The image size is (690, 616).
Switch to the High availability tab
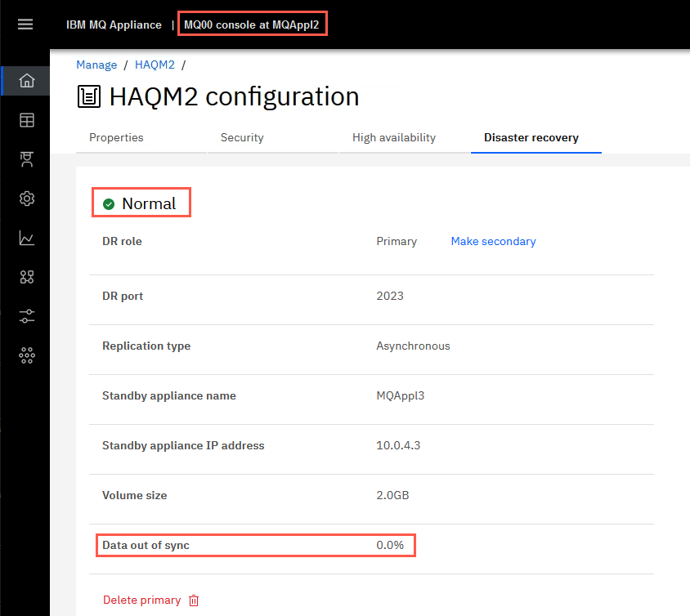coord(394,137)
